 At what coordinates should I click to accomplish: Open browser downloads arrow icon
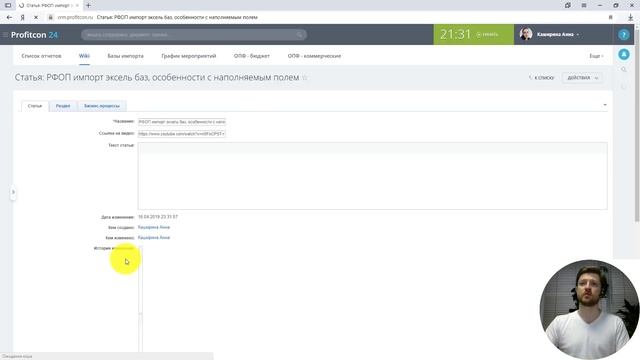[x=631, y=17]
